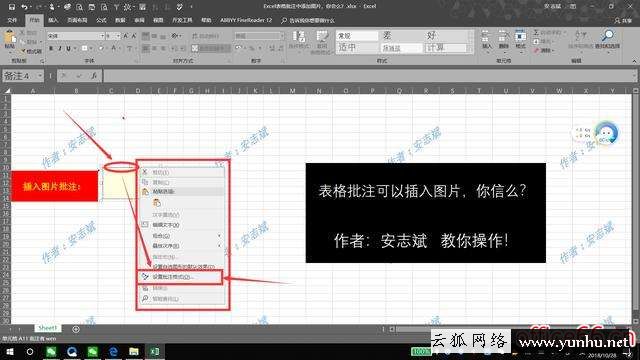Screen dimensions: 640x360
Task: Select the Sheet1 worksheet tab
Action: coord(47,328)
